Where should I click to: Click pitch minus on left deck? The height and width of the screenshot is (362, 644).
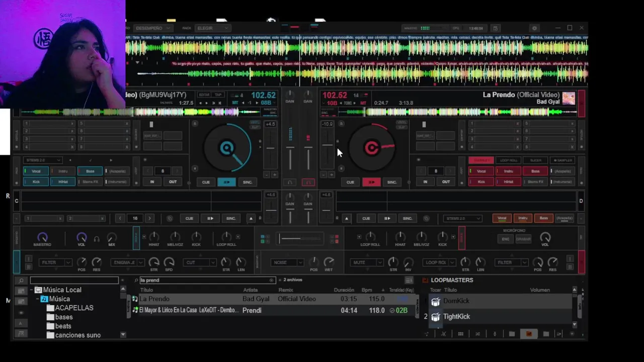coord(267,174)
